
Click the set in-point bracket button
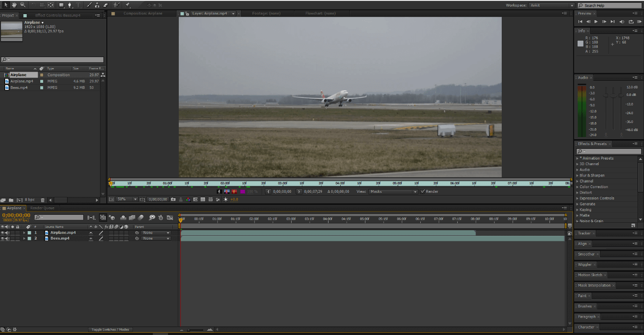pos(268,191)
